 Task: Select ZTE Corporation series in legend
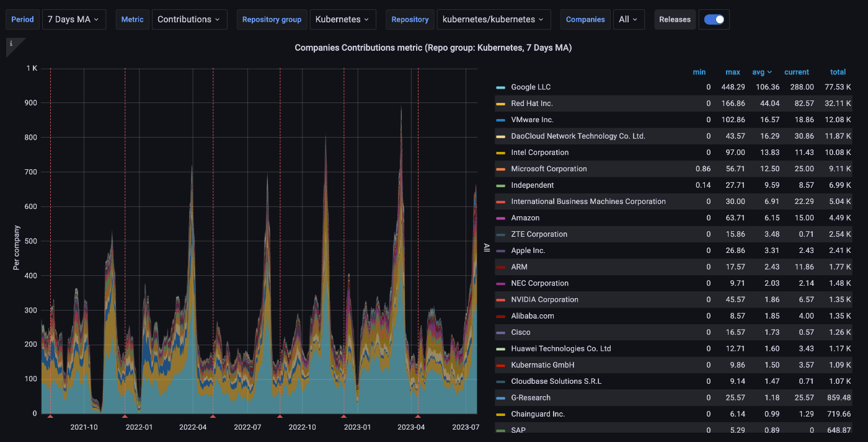click(539, 234)
